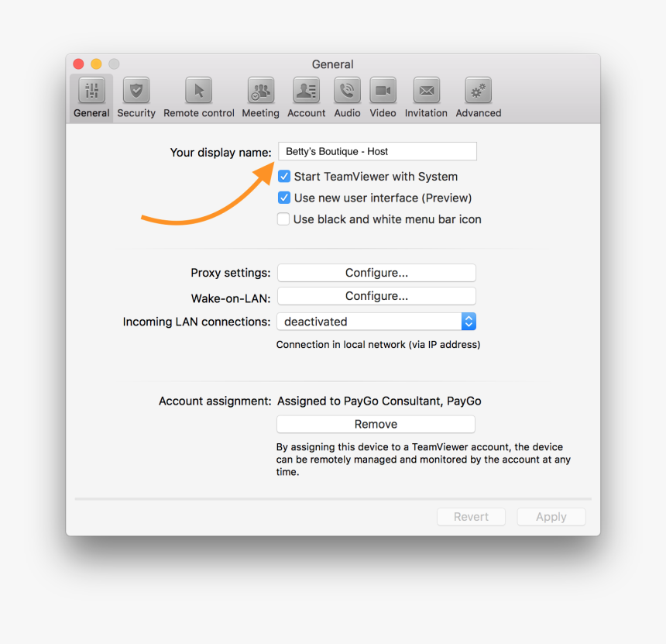
Task: Click the Apply button
Action: click(x=551, y=517)
